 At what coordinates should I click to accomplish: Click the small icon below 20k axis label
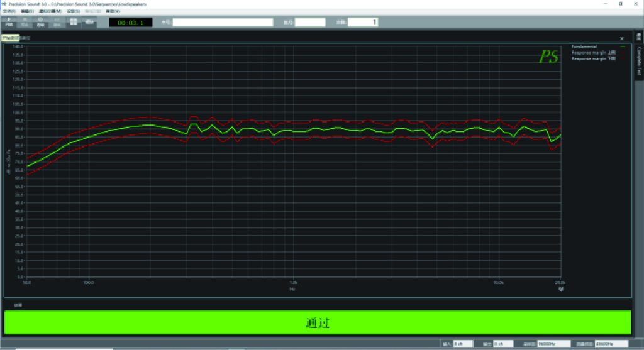click(561, 289)
